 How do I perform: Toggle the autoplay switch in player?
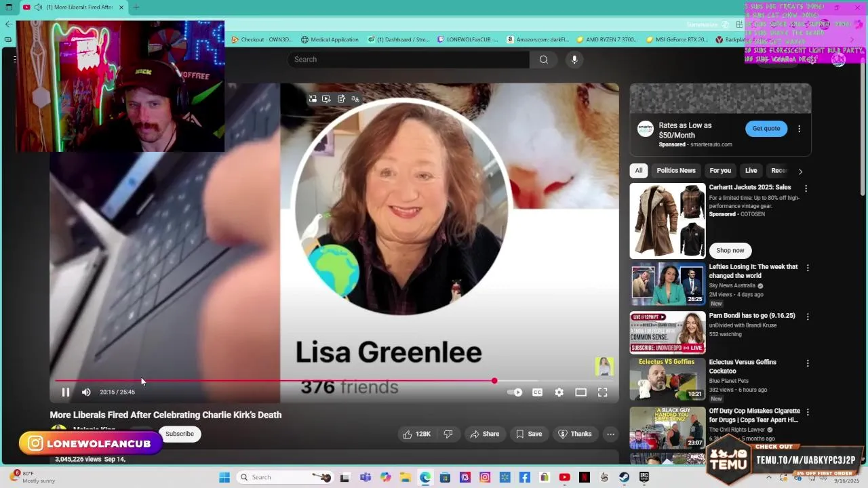pos(515,392)
